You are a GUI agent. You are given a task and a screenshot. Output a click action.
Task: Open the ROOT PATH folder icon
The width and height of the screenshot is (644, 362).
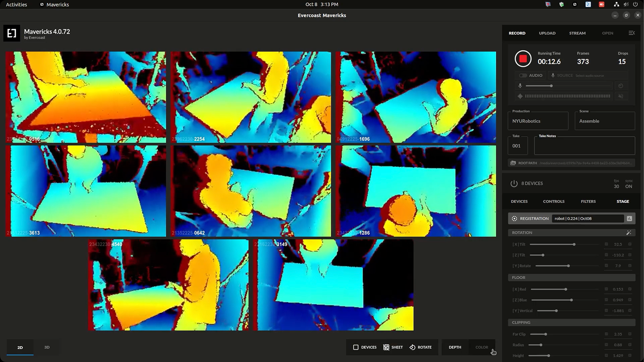click(513, 163)
